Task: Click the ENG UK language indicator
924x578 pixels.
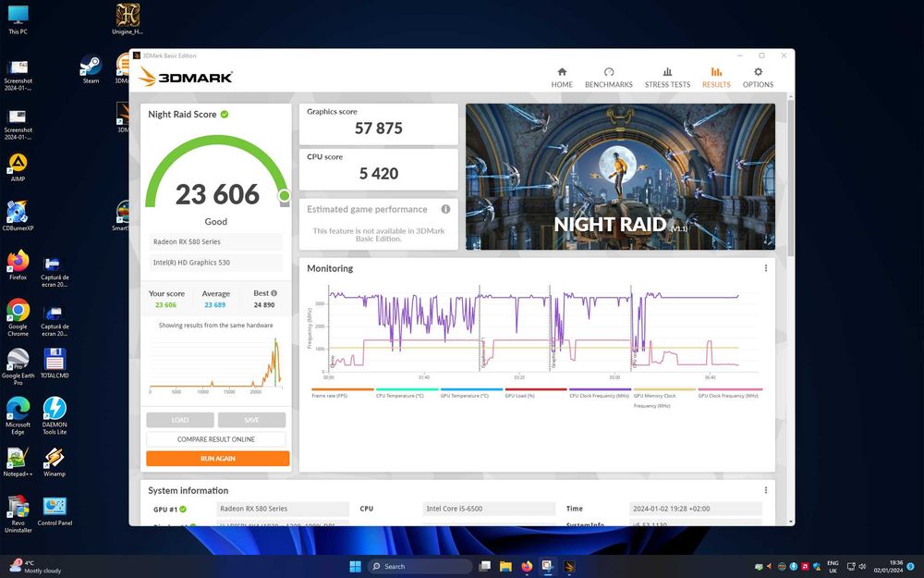Action: 833,566
